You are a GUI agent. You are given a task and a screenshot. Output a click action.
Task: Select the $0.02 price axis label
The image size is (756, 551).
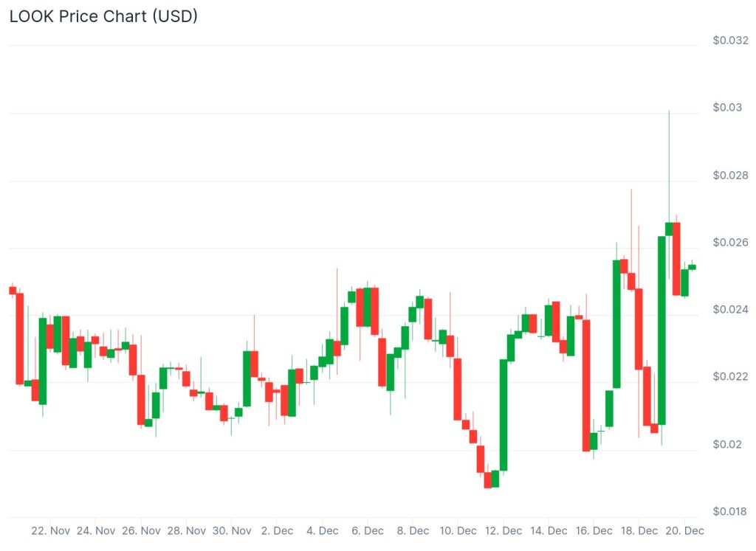(727, 445)
